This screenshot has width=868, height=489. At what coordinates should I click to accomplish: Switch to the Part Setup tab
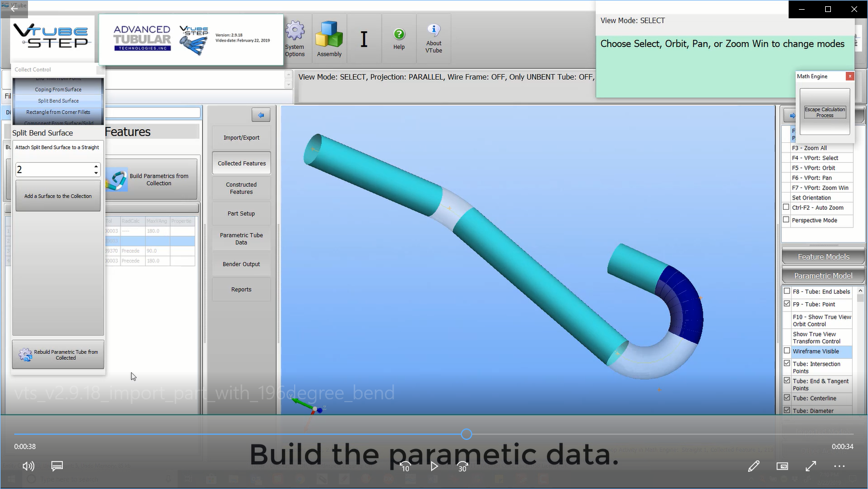point(241,214)
